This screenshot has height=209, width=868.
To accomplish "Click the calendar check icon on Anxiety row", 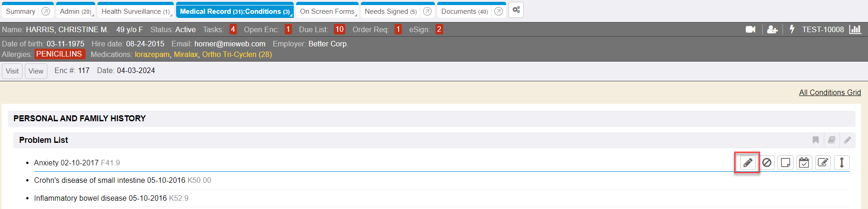I will tap(804, 163).
